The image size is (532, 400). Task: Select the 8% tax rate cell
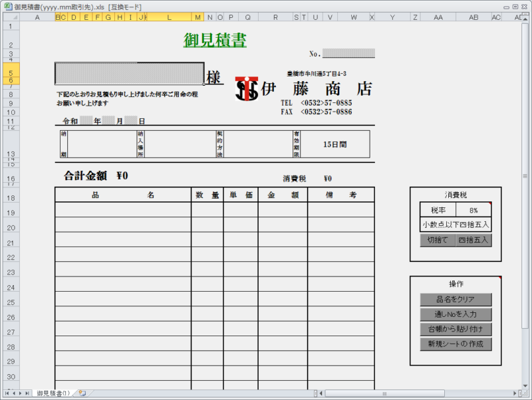473,210
